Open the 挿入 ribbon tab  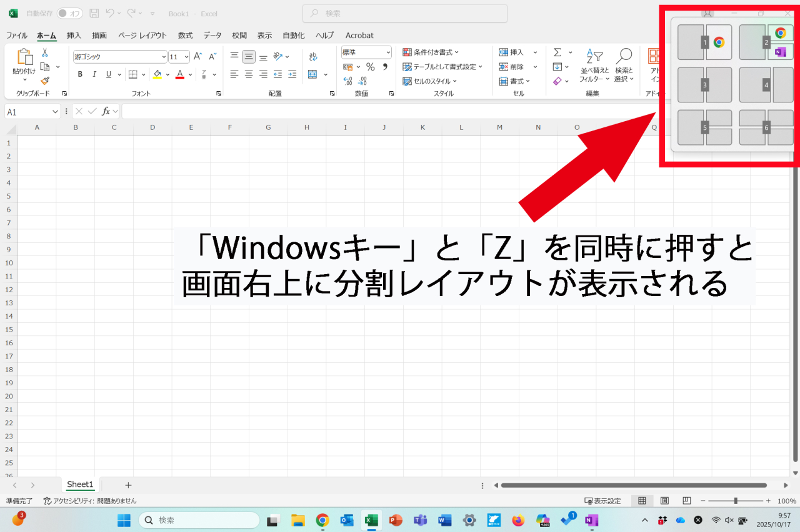pos(74,36)
